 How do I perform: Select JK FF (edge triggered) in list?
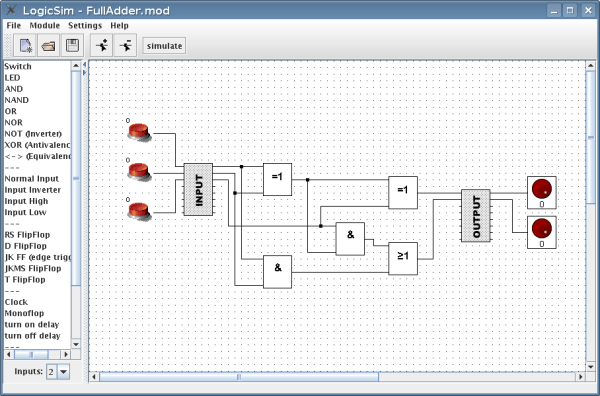(x=37, y=257)
